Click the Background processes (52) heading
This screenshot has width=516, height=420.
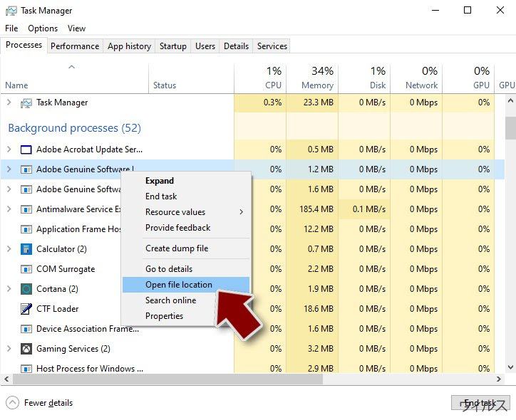74,128
